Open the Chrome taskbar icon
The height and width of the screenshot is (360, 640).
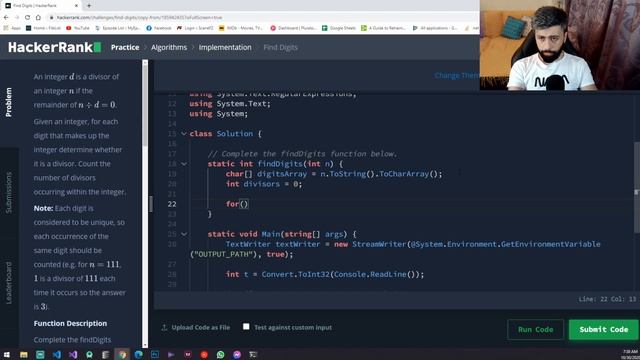click(x=122, y=355)
